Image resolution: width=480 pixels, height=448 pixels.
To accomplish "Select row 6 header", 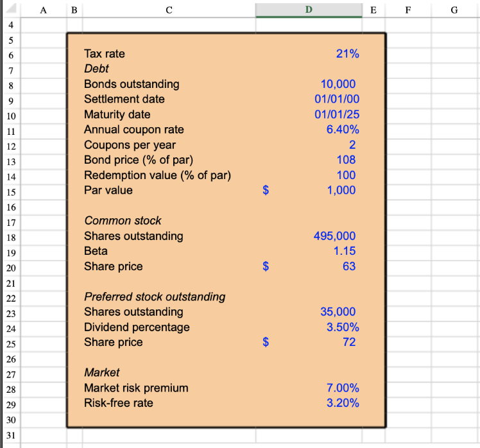I will pos(11,55).
